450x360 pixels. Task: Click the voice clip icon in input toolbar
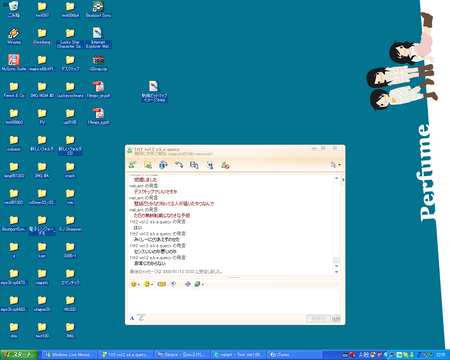pos(173,284)
